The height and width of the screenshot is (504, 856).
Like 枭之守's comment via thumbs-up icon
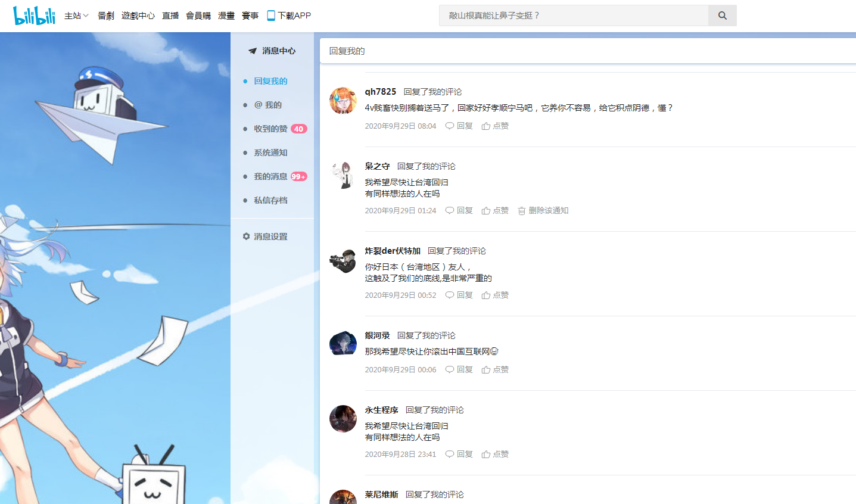click(486, 210)
